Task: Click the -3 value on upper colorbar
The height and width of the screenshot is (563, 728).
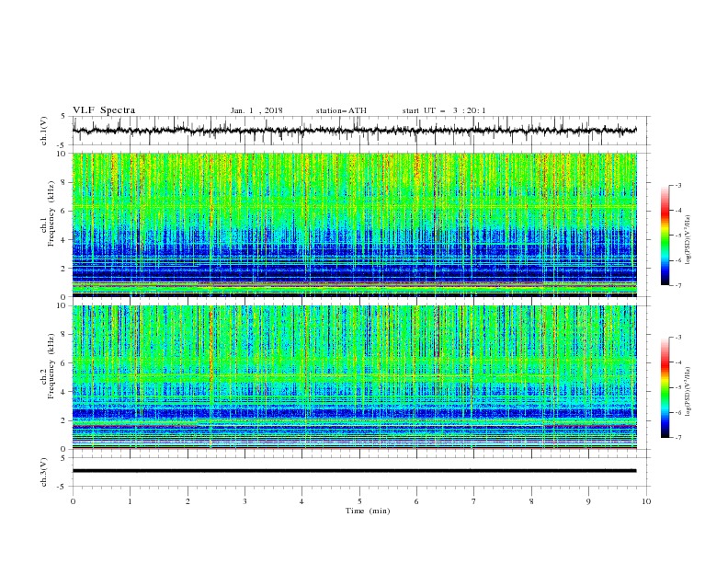Action: (x=677, y=185)
